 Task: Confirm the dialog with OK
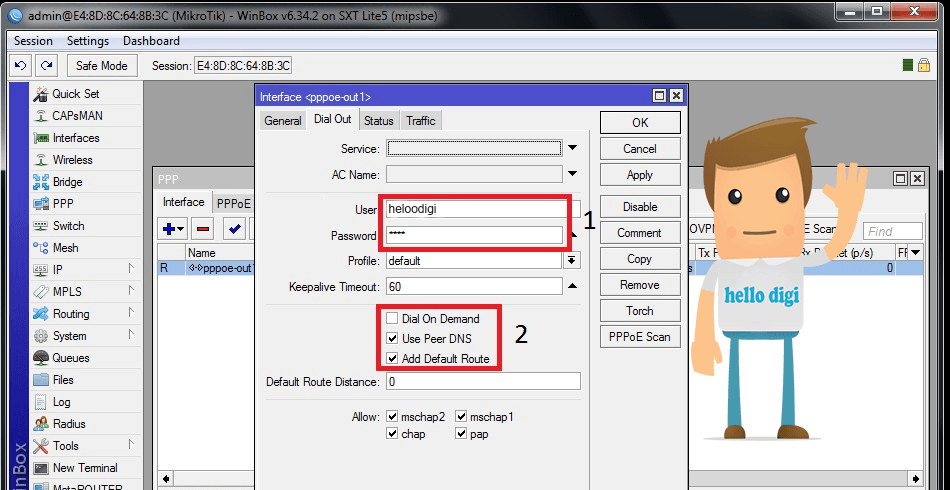(640, 122)
